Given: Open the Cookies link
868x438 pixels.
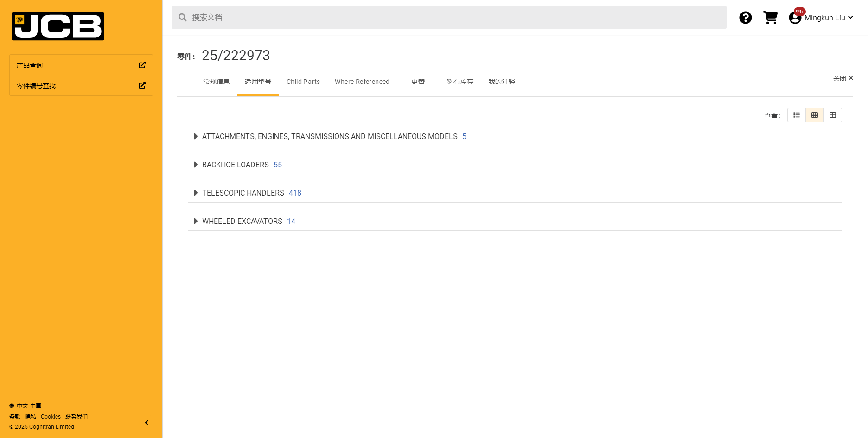Looking at the screenshot, I should click(x=51, y=417).
